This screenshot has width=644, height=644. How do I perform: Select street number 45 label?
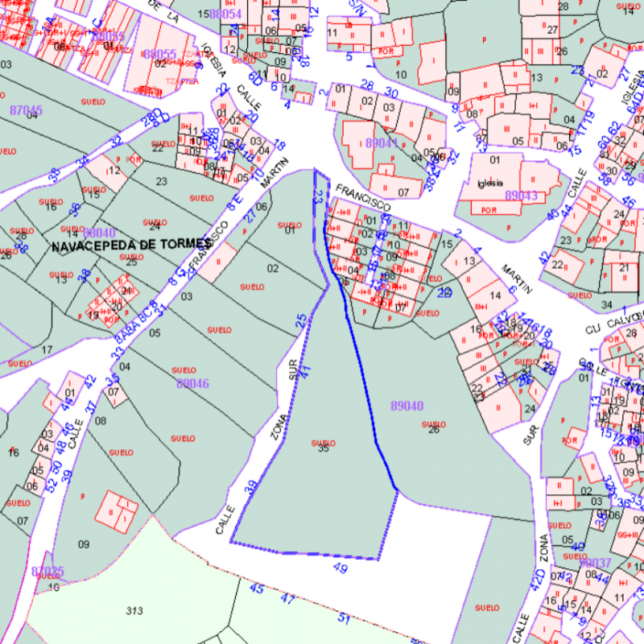pyautogui.click(x=257, y=589)
